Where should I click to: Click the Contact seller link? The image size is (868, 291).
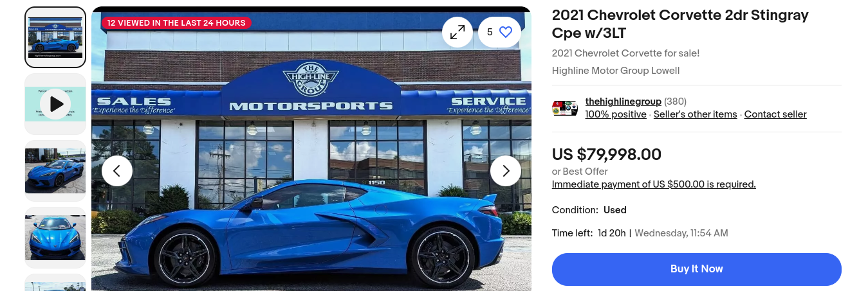click(775, 114)
